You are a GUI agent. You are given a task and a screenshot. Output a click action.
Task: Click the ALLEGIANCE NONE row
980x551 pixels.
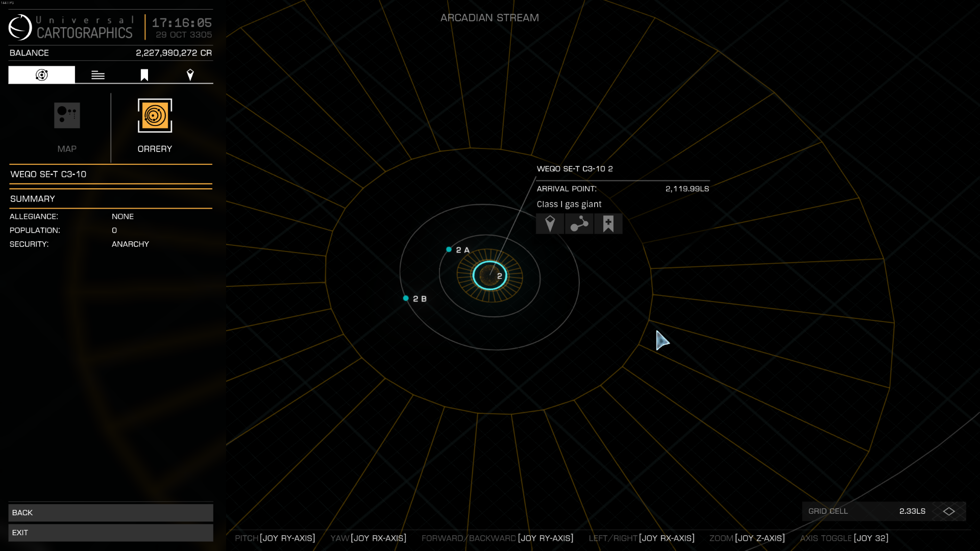click(111, 216)
